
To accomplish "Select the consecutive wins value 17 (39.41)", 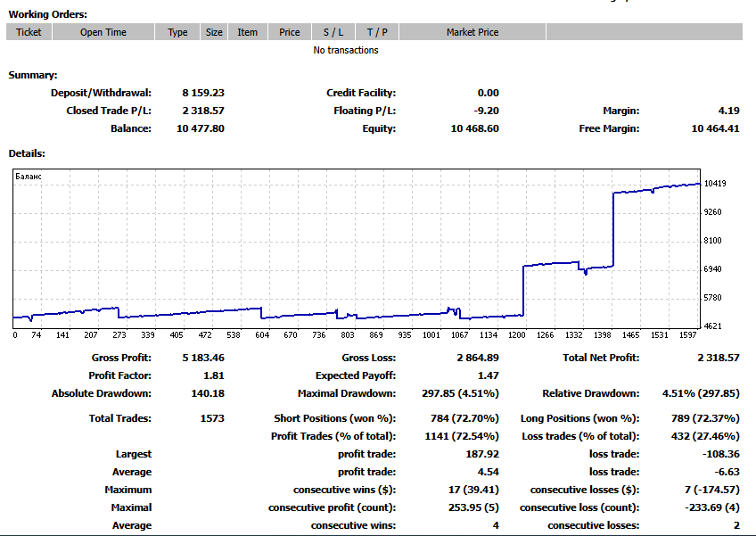I will coord(473,491).
